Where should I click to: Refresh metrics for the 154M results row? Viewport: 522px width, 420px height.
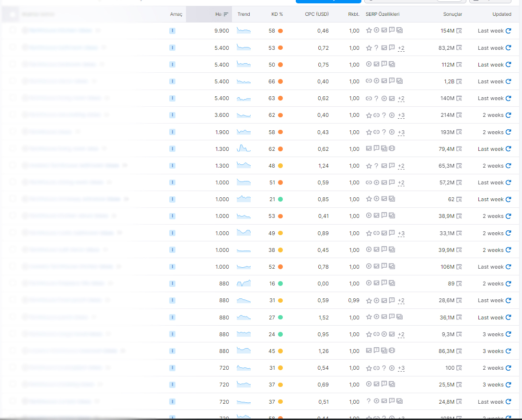coord(509,31)
